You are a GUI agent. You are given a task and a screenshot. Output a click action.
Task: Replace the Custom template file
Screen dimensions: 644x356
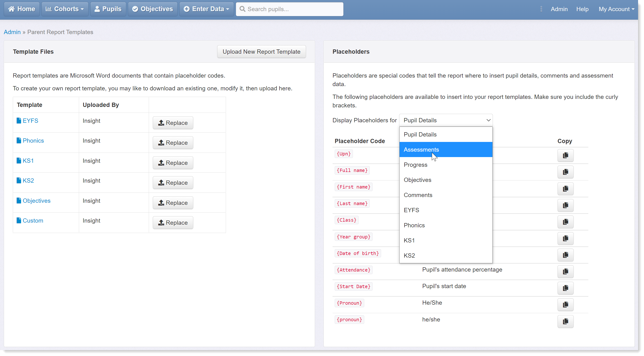(173, 223)
